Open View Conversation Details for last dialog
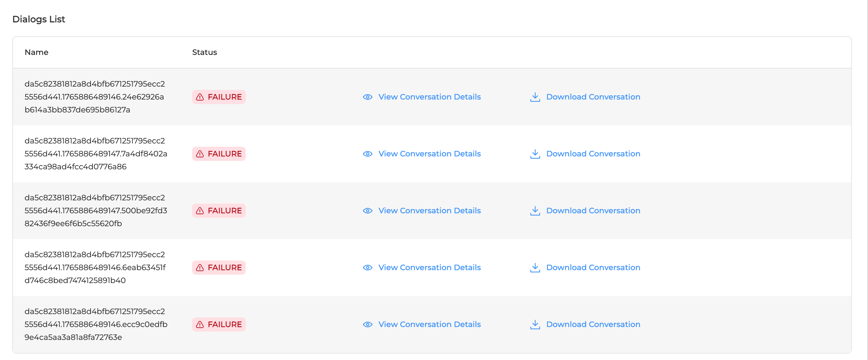This screenshot has height=360, width=868. click(x=429, y=325)
